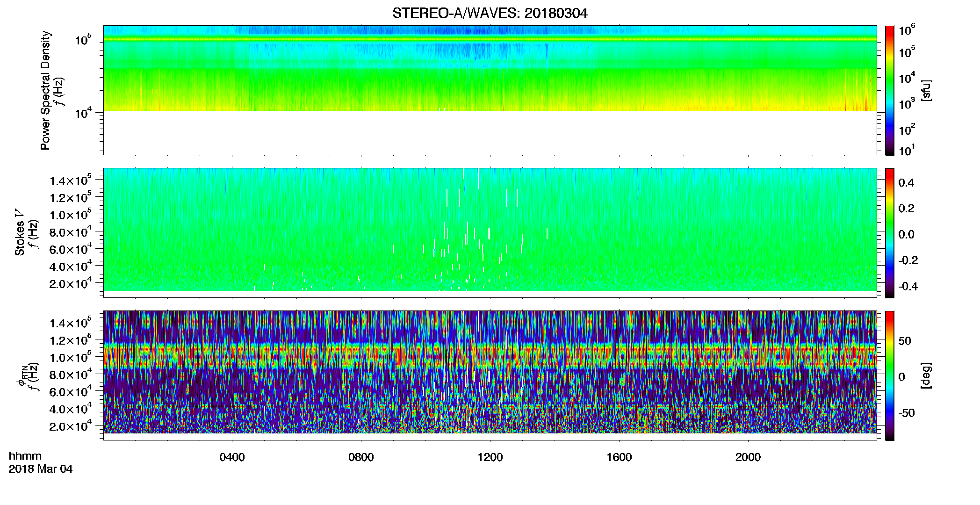Click the 2.0×10^4 tick in Stokes V panel

click(x=71, y=283)
